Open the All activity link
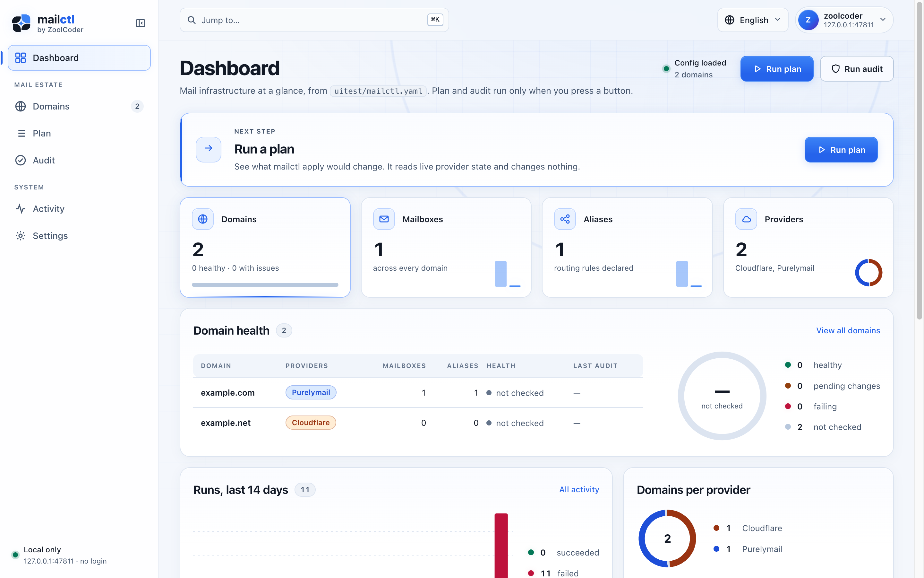This screenshot has width=924, height=578. [579, 489]
